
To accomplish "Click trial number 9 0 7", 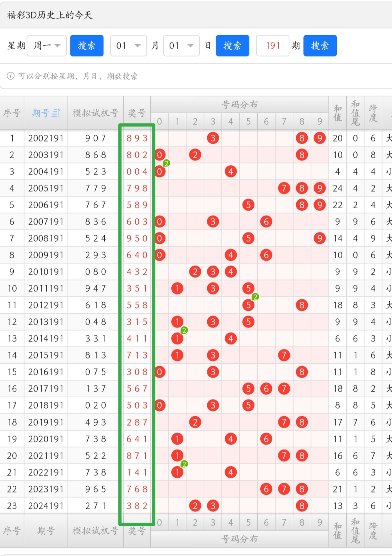I will (x=95, y=138).
